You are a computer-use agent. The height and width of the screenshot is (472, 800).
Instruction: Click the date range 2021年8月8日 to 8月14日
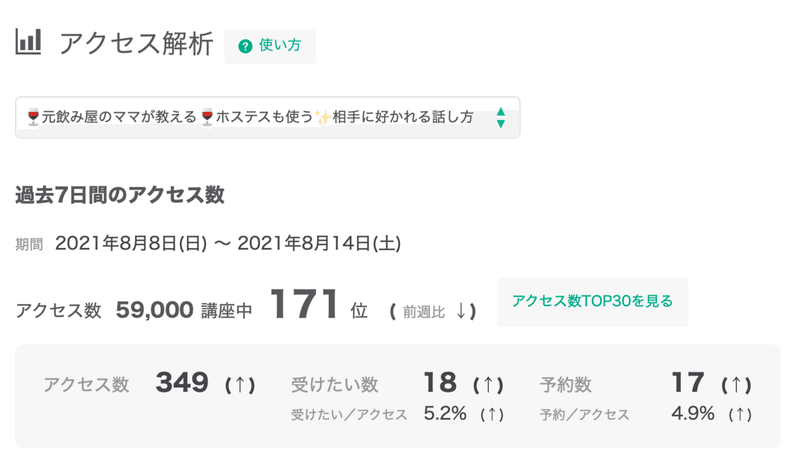228,243
